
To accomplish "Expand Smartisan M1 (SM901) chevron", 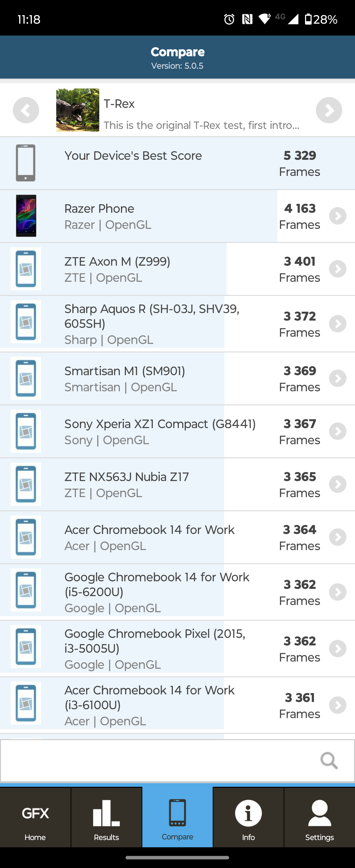I will point(338,378).
